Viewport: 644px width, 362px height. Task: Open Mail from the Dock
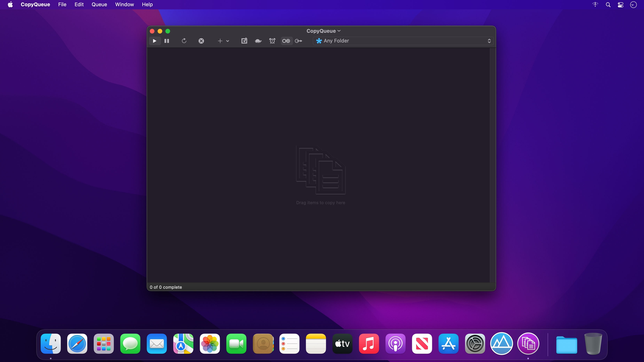coord(157,344)
